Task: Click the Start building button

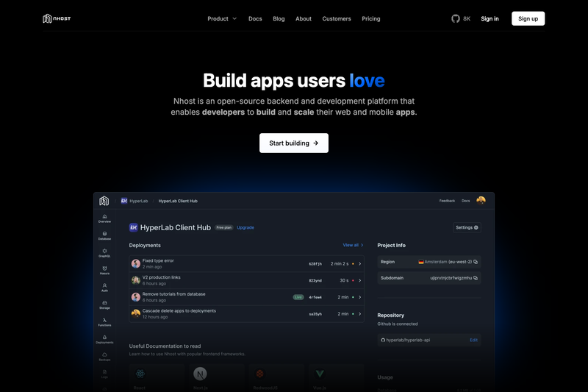Action: tap(293, 143)
